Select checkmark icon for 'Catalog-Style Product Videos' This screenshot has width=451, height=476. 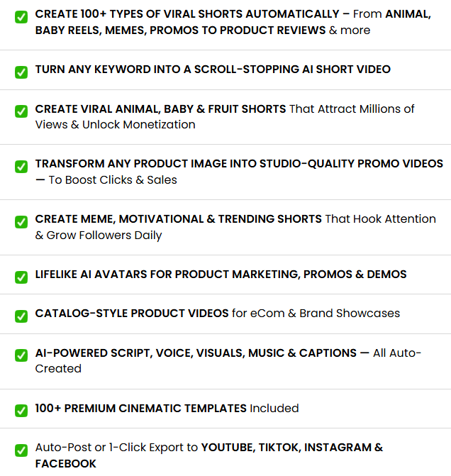21,316
